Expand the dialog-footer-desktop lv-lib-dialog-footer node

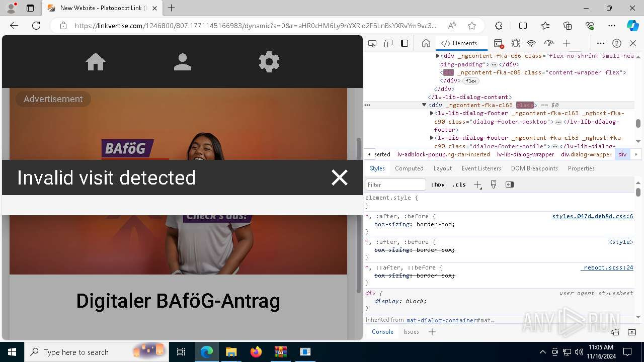432,114
